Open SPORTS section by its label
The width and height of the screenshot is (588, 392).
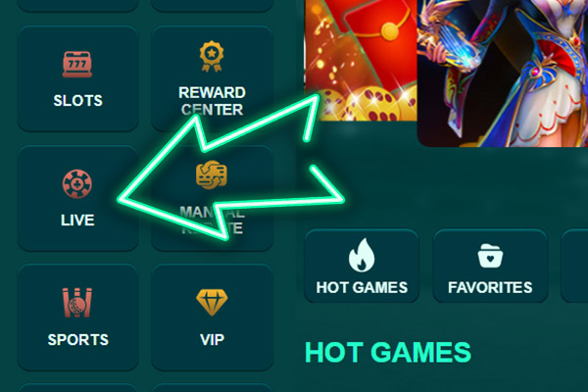tap(78, 340)
